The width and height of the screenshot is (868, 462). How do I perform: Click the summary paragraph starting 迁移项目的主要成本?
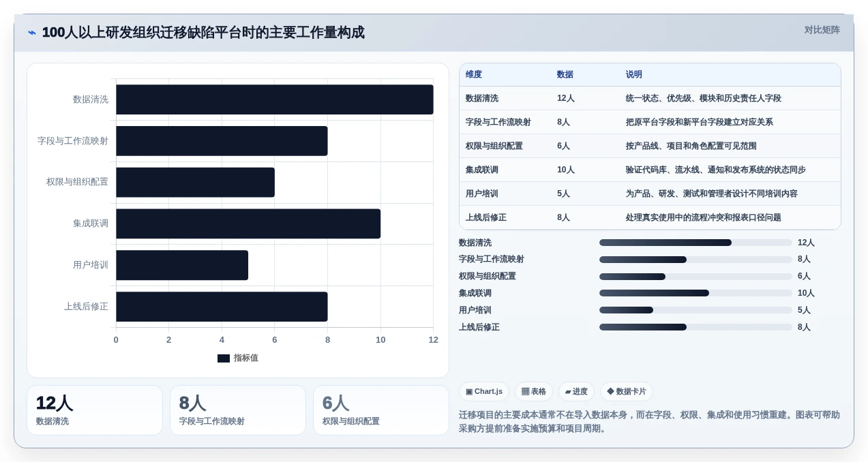650,422
